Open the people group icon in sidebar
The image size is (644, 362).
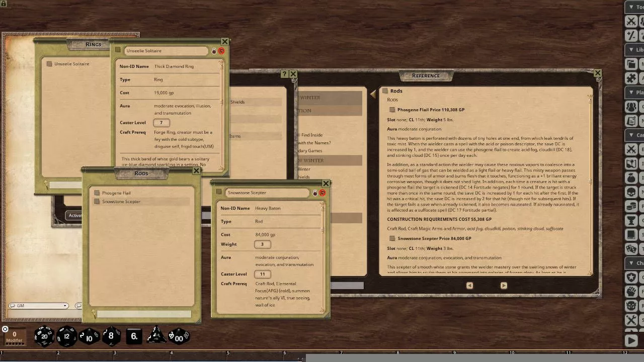631,107
